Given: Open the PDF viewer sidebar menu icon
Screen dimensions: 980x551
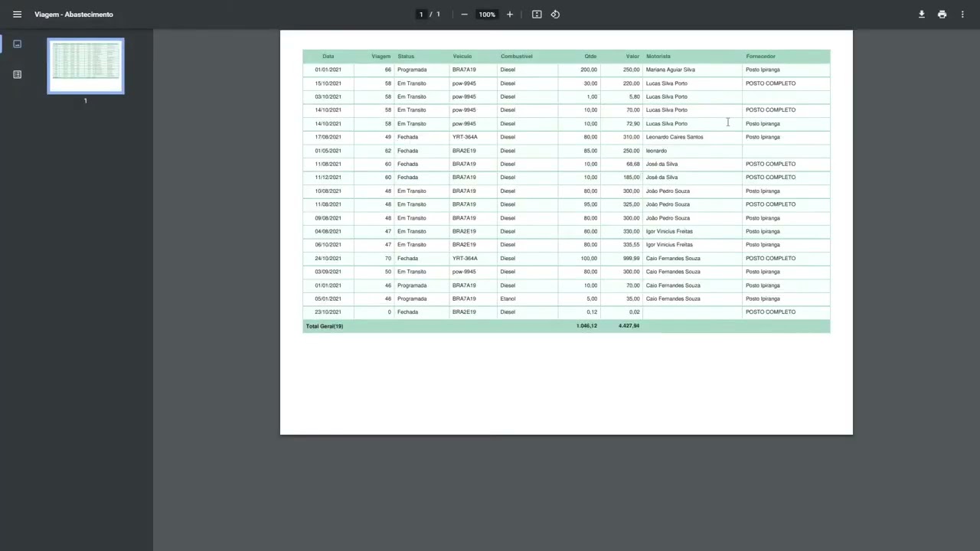Looking at the screenshot, I should coord(17,15).
